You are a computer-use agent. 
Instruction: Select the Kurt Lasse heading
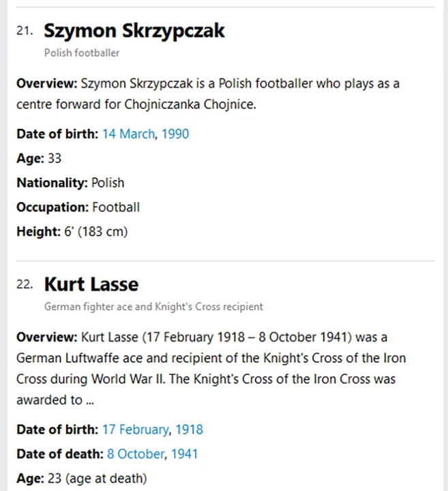pos(91,284)
